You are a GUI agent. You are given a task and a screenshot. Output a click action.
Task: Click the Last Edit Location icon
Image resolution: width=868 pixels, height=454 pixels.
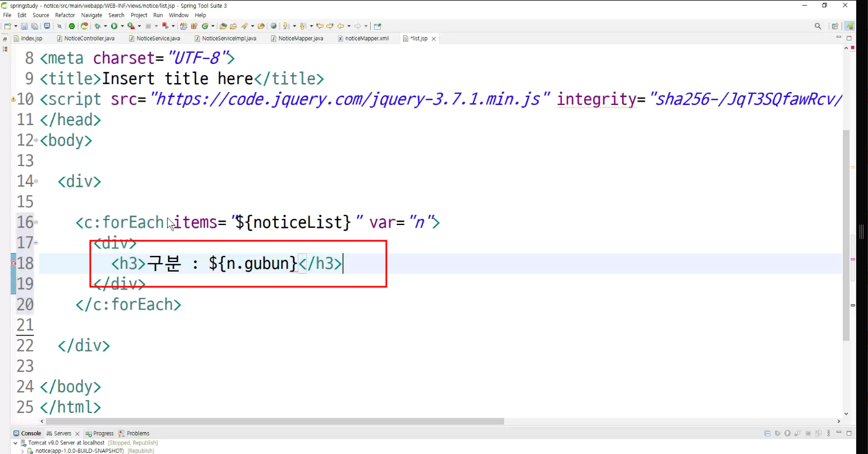click(320, 26)
